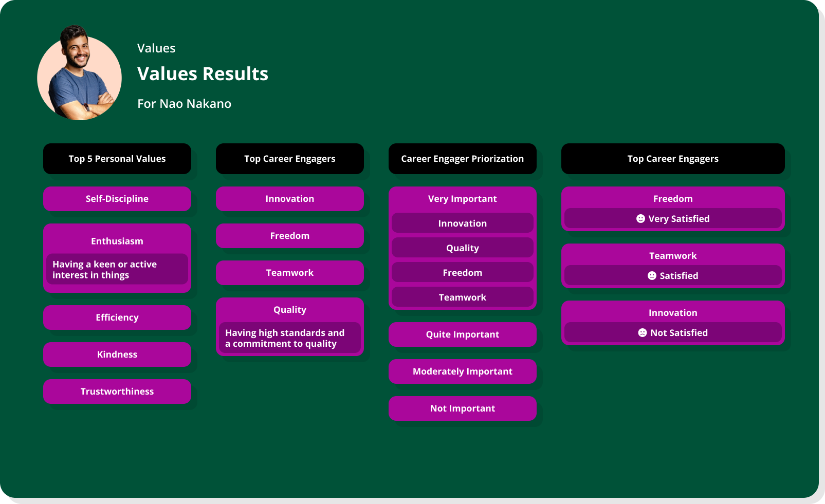The width and height of the screenshot is (825, 504).
Task: Click the Values Results title
Action: [203, 73]
